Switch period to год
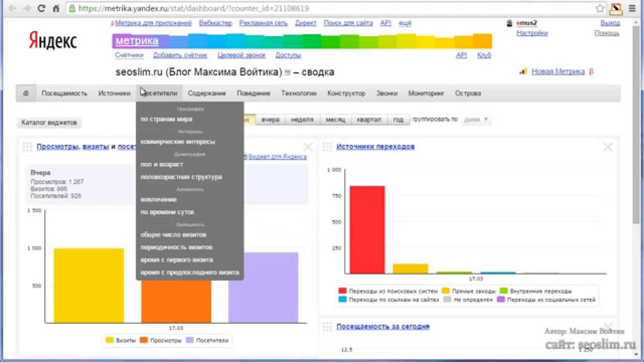The image size is (644, 362). (x=398, y=120)
